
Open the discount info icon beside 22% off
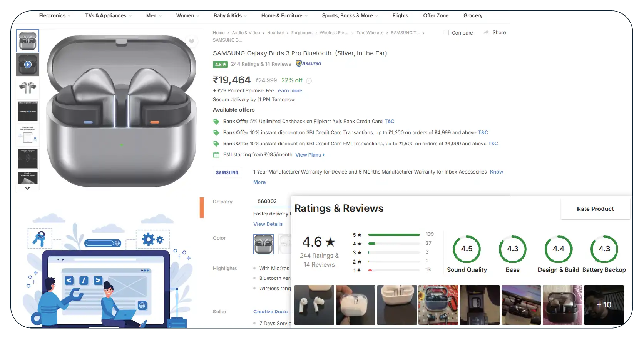(x=309, y=81)
